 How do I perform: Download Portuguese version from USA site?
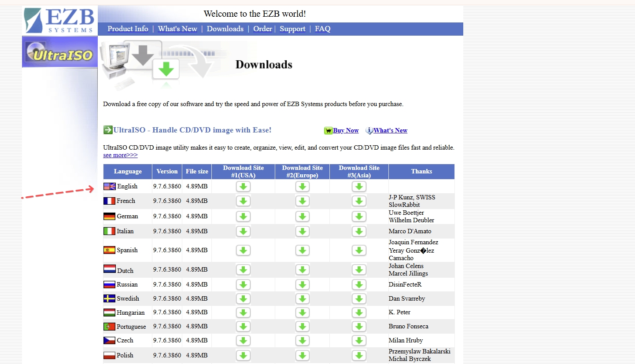tap(243, 327)
